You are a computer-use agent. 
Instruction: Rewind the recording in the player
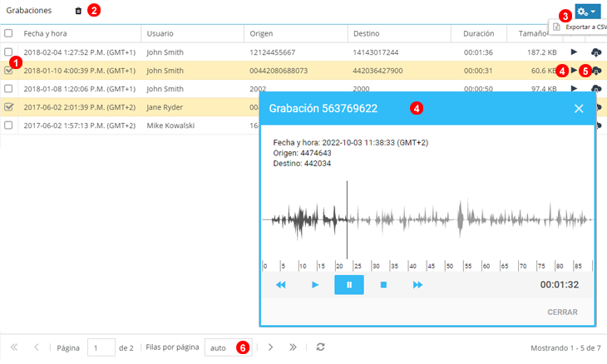coord(281,285)
